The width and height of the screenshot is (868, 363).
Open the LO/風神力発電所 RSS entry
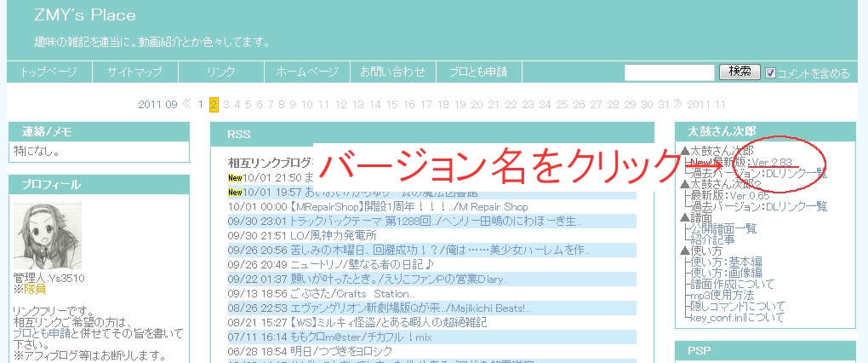click(334, 235)
